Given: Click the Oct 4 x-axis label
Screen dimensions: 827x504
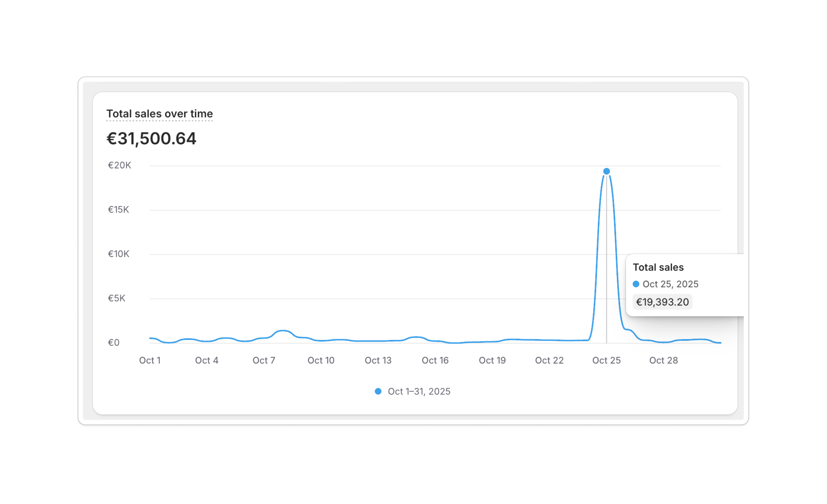Looking at the screenshot, I should coord(207,360).
